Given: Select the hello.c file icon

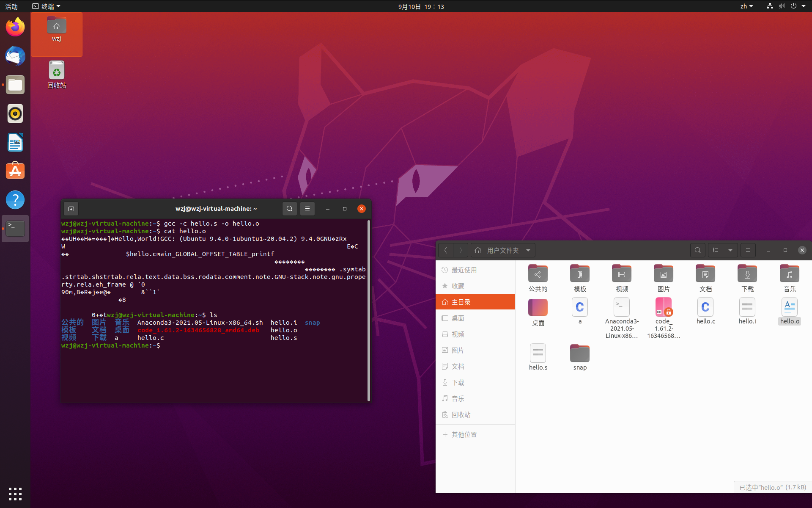Looking at the screenshot, I should tap(705, 308).
